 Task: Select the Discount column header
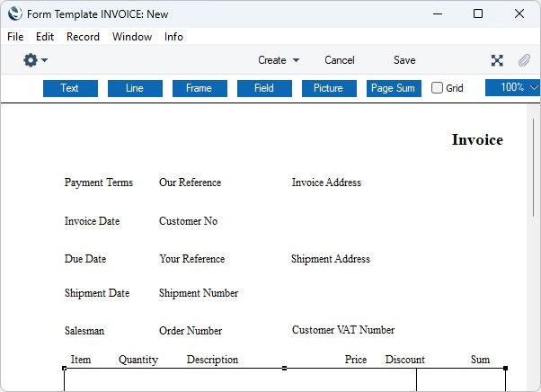point(405,360)
